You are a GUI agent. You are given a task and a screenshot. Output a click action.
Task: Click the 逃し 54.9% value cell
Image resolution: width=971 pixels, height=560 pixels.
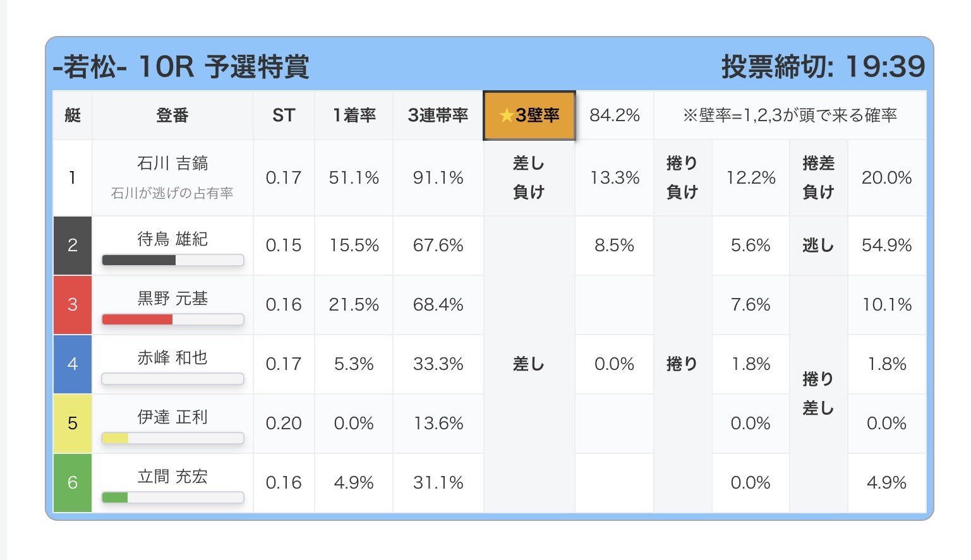(886, 246)
